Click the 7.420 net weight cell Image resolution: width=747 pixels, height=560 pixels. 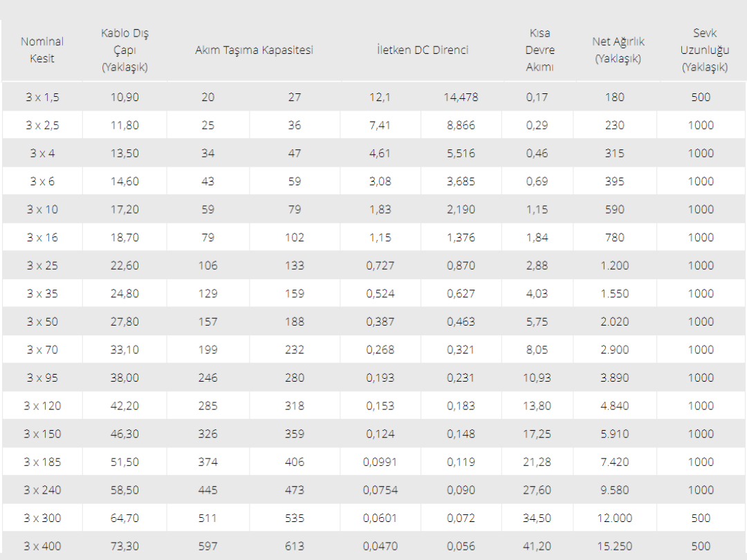point(614,462)
